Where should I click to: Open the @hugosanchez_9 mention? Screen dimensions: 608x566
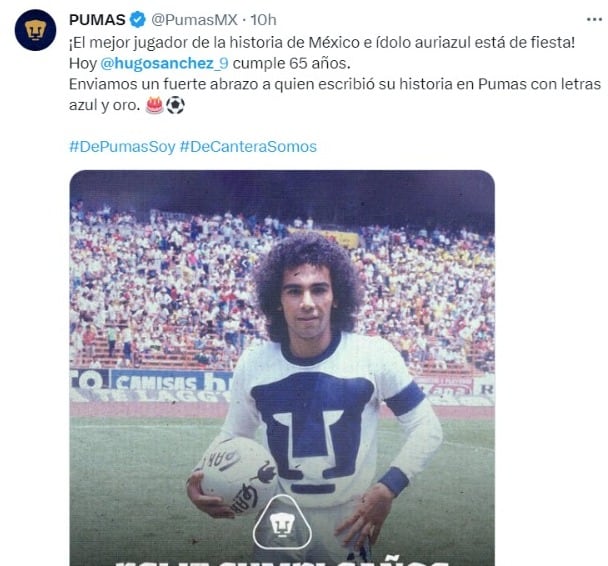(x=164, y=63)
